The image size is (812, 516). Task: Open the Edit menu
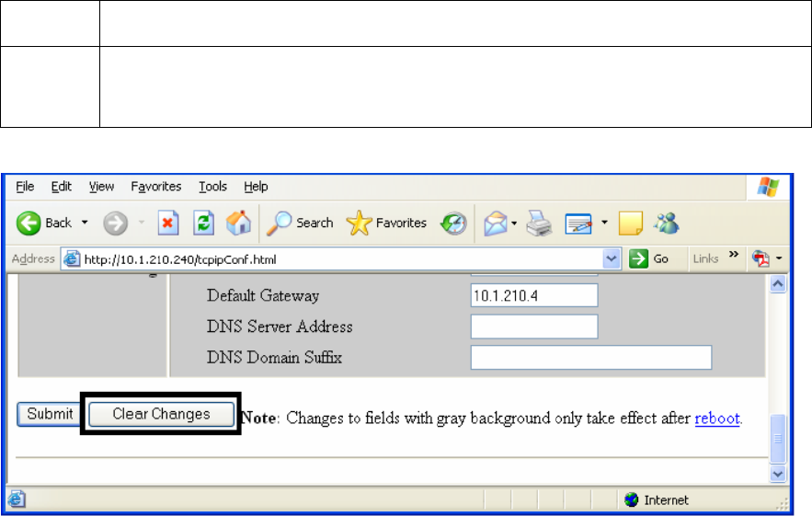[61, 187]
